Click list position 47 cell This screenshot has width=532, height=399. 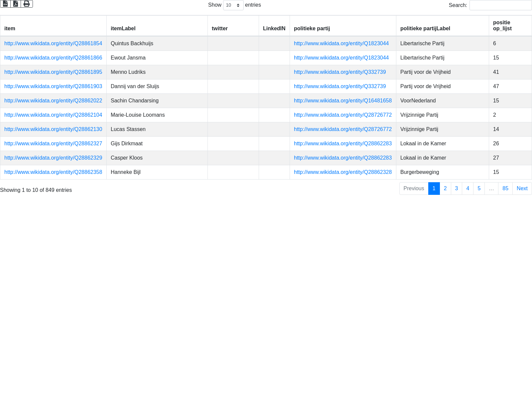510,86
